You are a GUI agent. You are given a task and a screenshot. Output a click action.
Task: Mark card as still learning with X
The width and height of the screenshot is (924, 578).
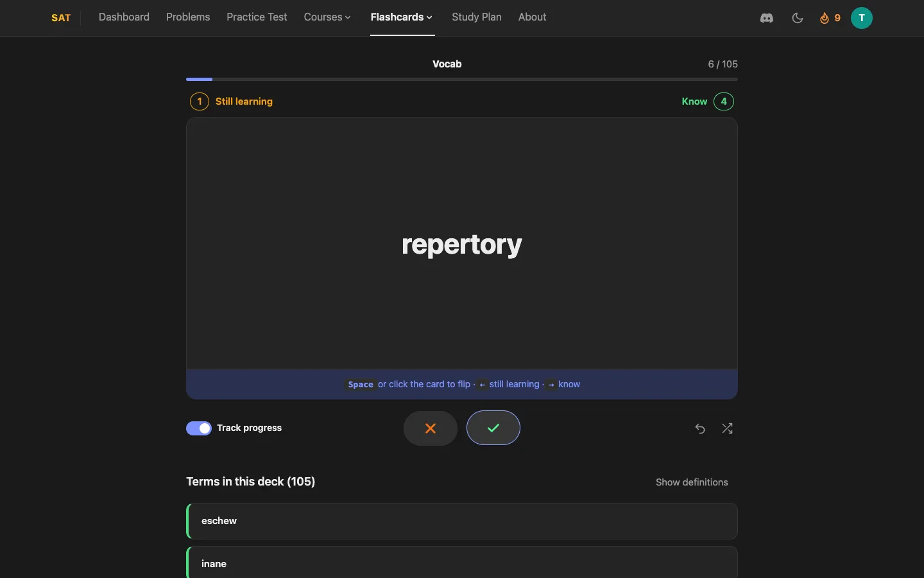pos(431,428)
